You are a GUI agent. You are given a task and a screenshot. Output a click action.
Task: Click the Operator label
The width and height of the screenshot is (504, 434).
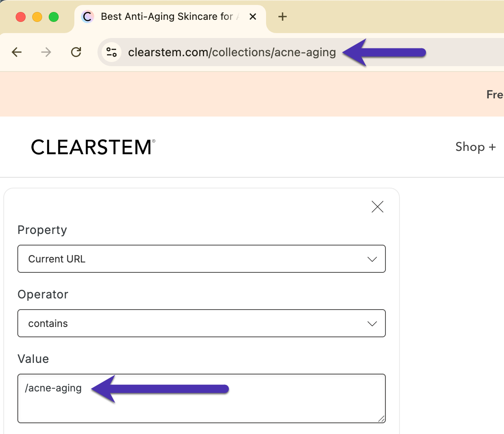tap(43, 294)
